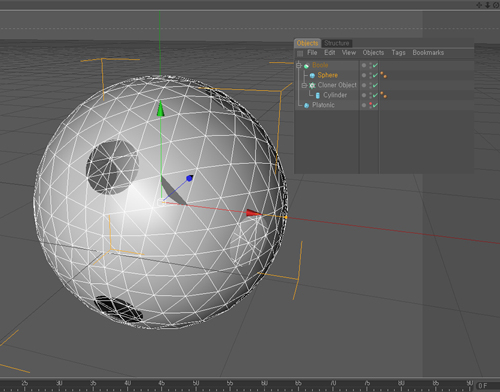Screen dimensions: 500x392
Task: Toggle the Platonic enable checkmark
Action: click(x=375, y=105)
